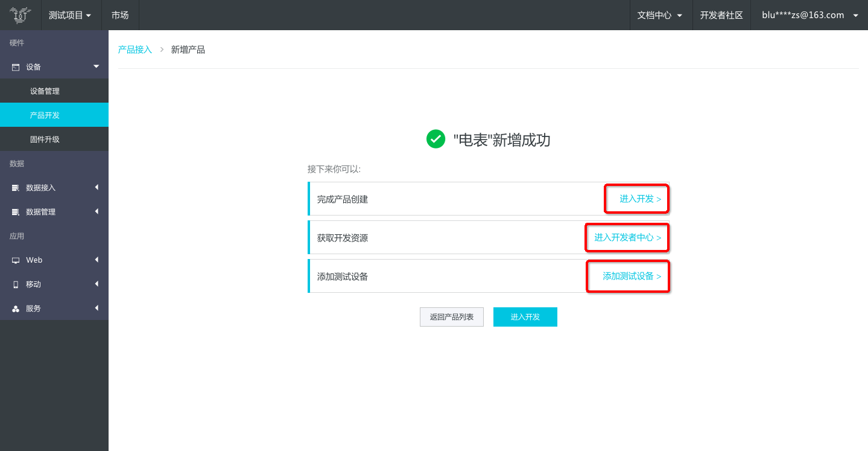
Task: Click the 接下来你可以: text
Action: [334, 169]
